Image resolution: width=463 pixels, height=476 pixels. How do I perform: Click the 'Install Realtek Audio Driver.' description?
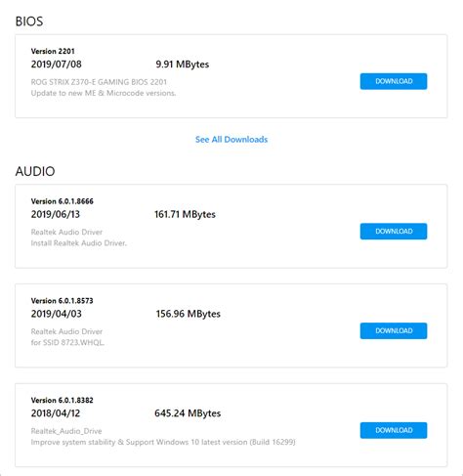[x=79, y=243]
